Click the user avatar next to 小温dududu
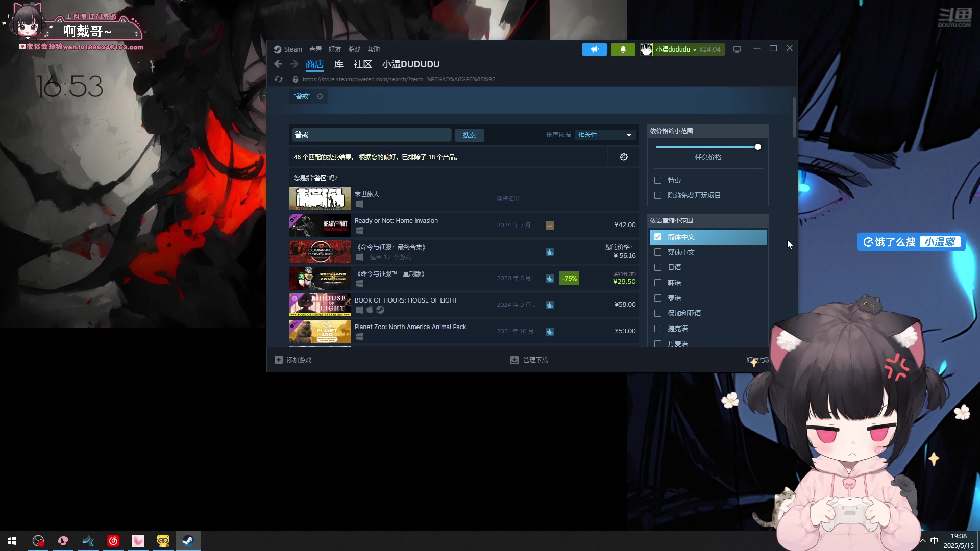This screenshot has width=980, height=551. [x=646, y=49]
